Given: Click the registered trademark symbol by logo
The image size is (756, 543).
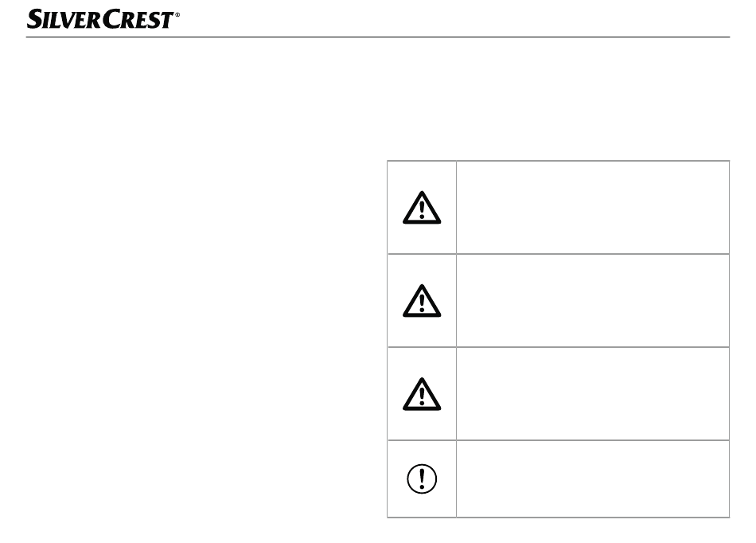Looking at the screenshot, I should [x=177, y=15].
